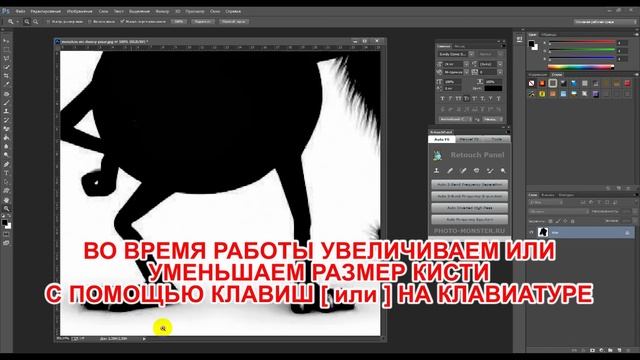Select the Hand tool
Viewport: 640px width, 360px height.
click(6, 200)
